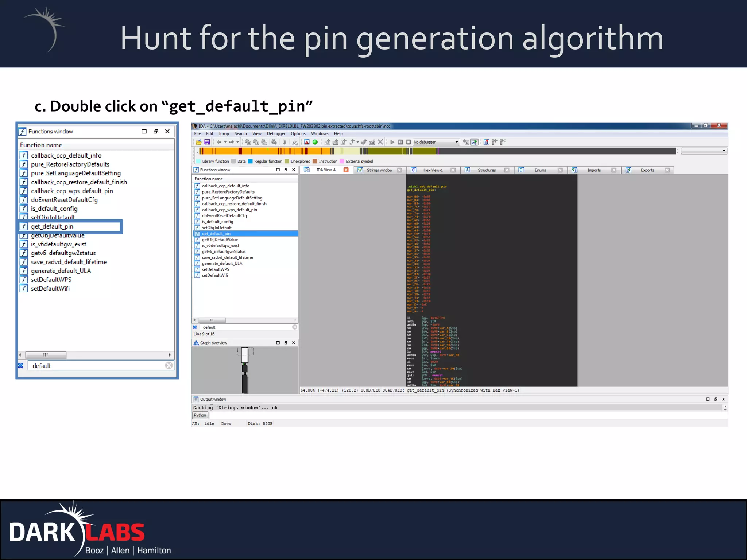Open the Debugger menu
This screenshot has width=747, height=560.
pyautogui.click(x=276, y=134)
